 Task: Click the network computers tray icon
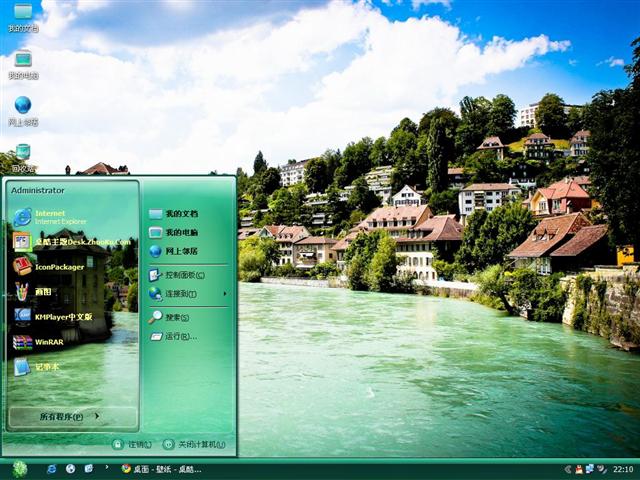590,469
